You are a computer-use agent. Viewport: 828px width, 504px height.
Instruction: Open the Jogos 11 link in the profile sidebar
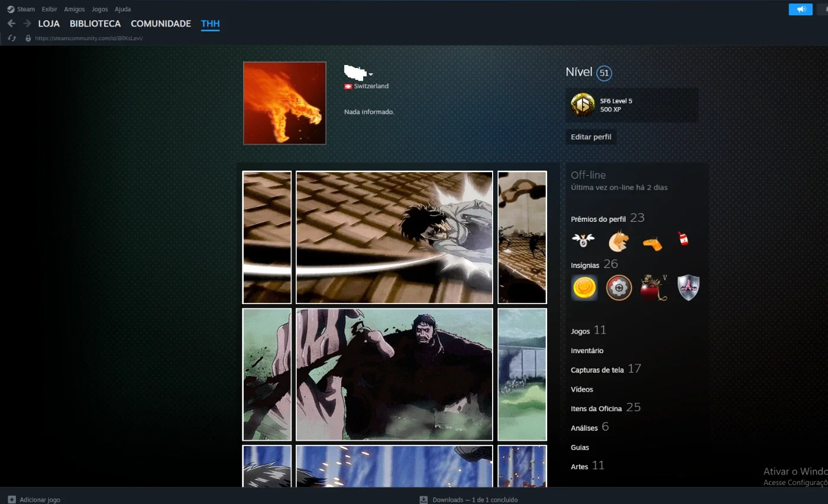pyautogui.click(x=588, y=331)
